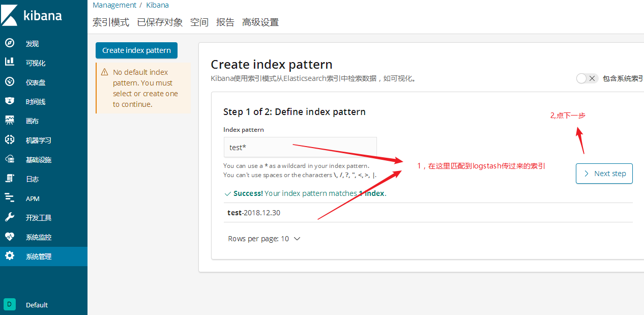Click the warning triangle icon in callout
The width and height of the screenshot is (644, 315).
105,72
